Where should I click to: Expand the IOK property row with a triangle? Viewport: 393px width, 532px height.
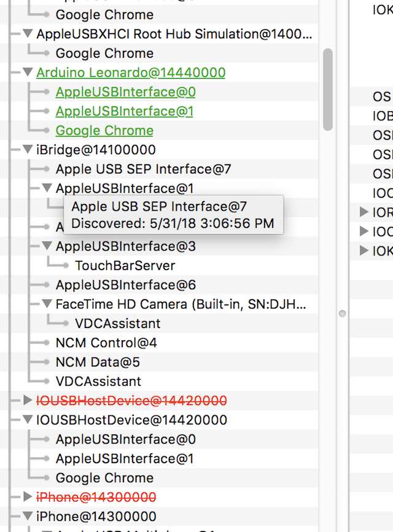364,251
